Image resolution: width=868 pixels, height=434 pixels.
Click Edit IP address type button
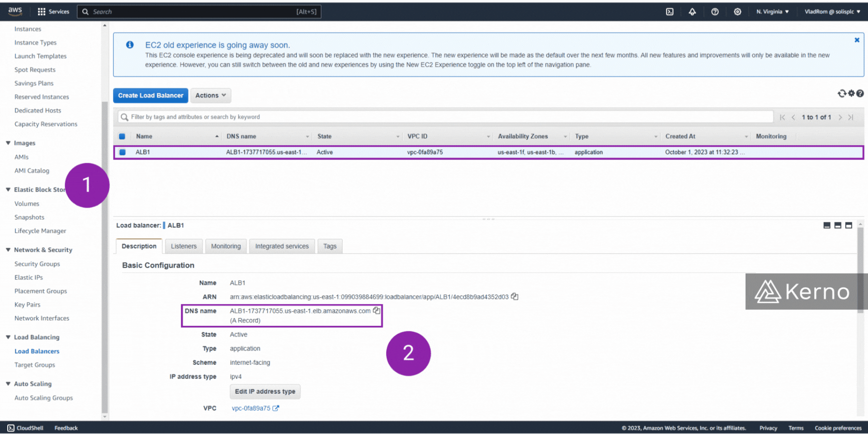click(265, 392)
